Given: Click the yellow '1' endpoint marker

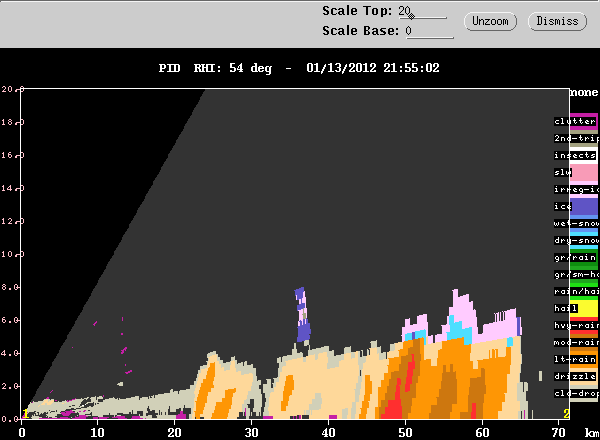Looking at the screenshot, I should pos(25,414).
